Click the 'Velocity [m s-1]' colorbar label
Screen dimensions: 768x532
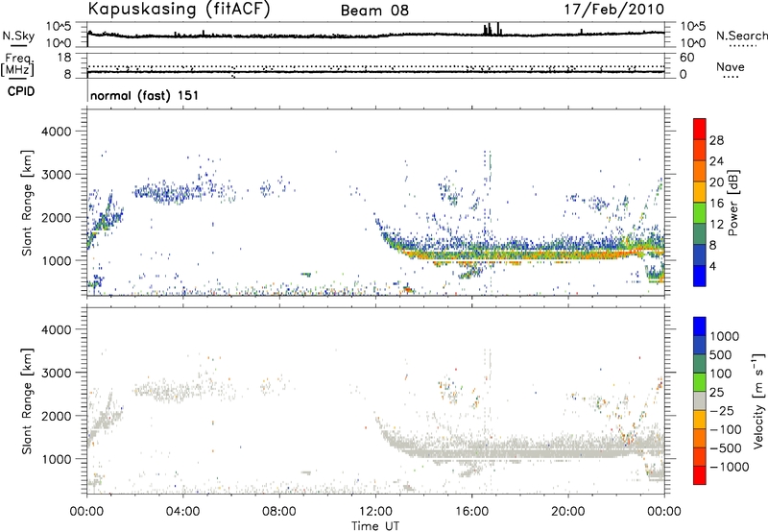758,400
